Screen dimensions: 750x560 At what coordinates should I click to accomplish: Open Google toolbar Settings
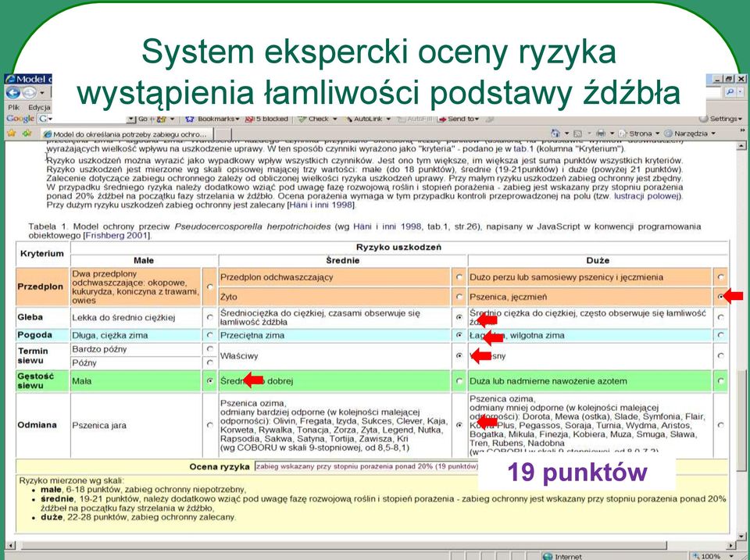[720, 119]
